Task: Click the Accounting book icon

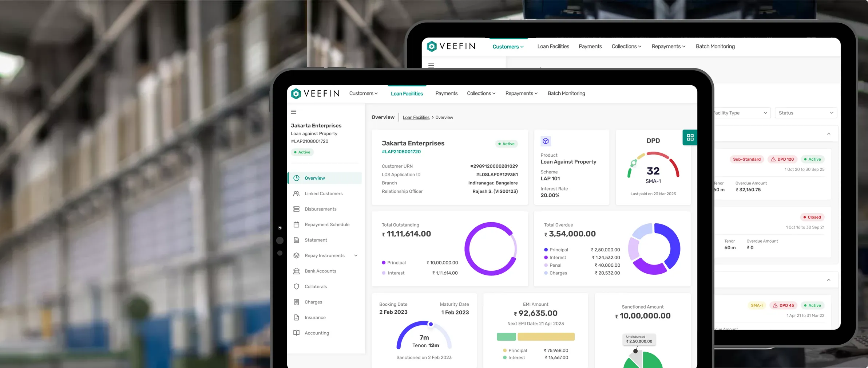Action: pyautogui.click(x=297, y=333)
